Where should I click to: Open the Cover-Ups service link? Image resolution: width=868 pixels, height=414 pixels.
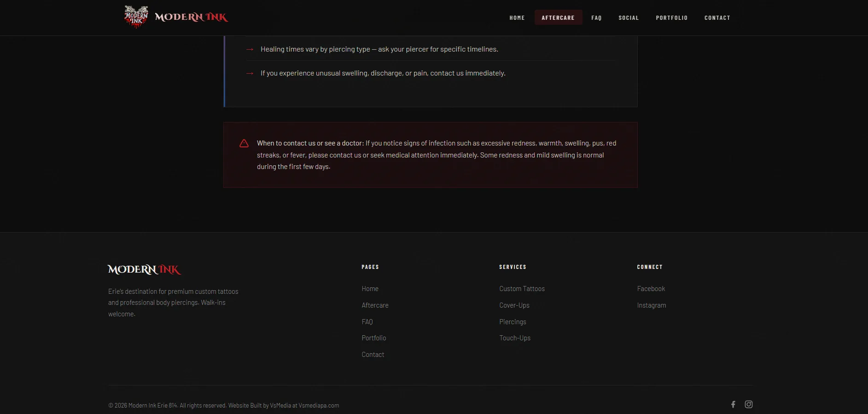tap(514, 305)
